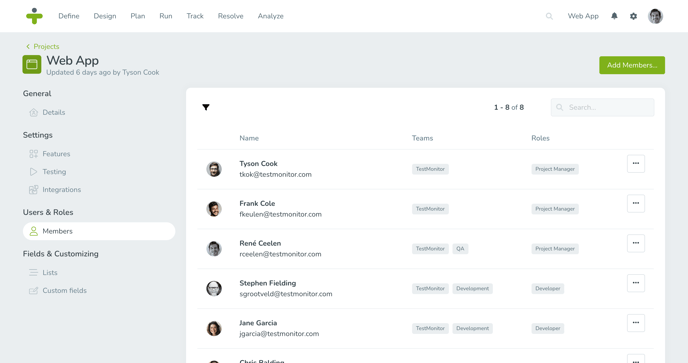
Task: Open the search magnifier in top bar
Action: 549,16
